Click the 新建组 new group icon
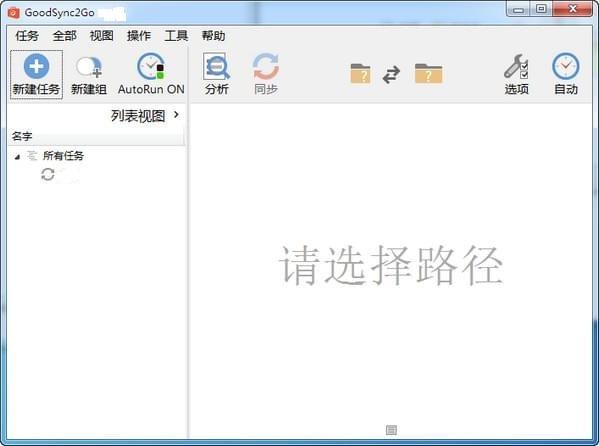599x446 pixels. click(x=89, y=67)
